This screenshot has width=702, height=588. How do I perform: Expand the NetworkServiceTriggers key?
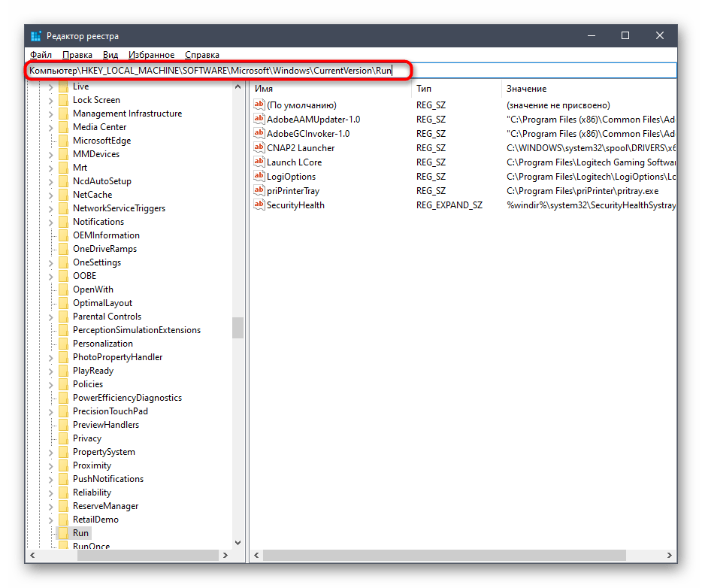coord(50,209)
